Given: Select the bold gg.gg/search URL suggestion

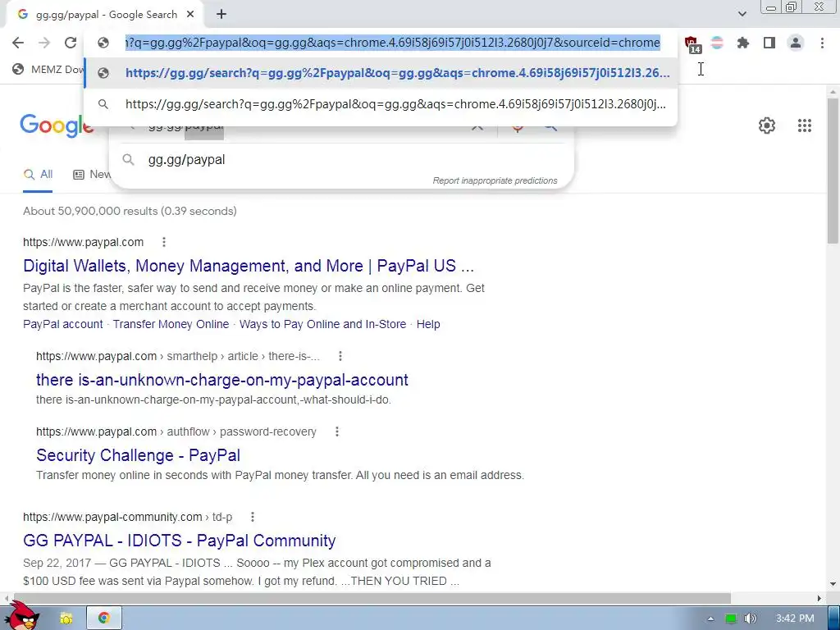Looking at the screenshot, I should tap(381, 73).
